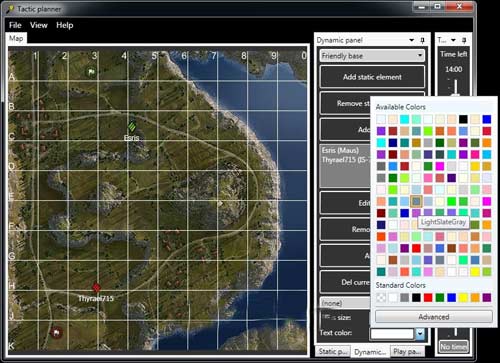500x363 pixels.
Task: Pick the purple swatch in Standard Colors
Action: coord(487,297)
